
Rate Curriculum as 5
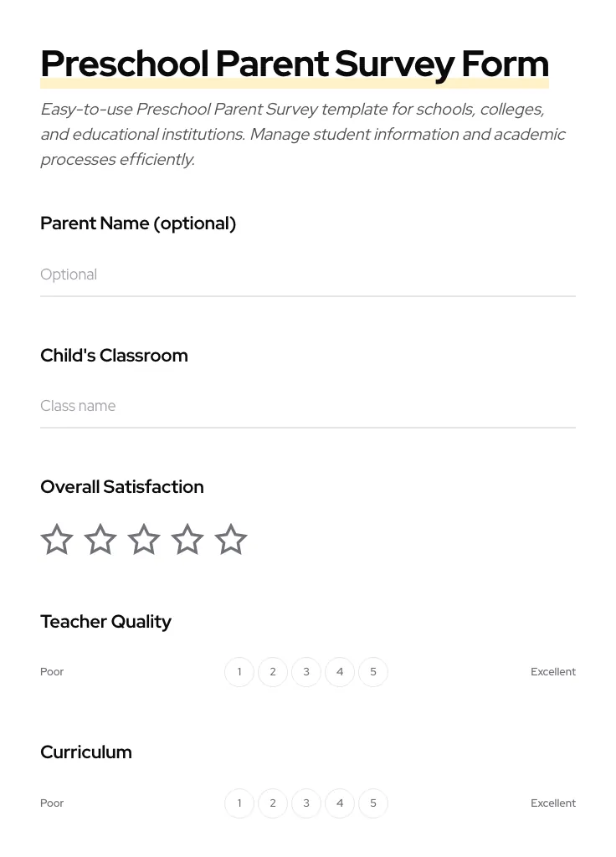coord(373,803)
